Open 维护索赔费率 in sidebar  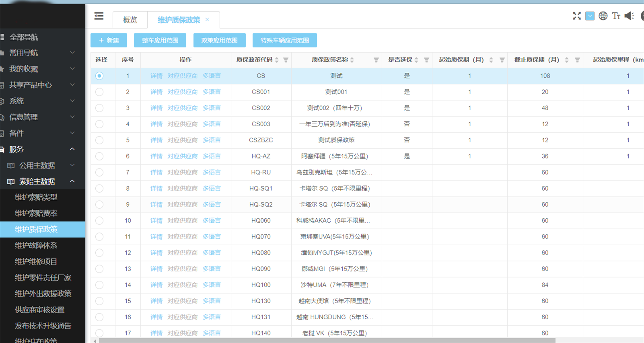[x=36, y=213]
